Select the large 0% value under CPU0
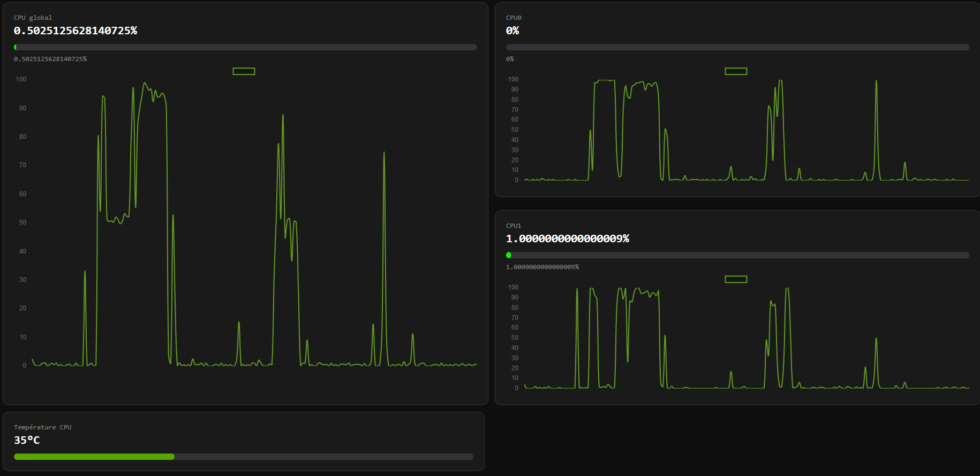The image size is (980, 476). tap(512, 31)
